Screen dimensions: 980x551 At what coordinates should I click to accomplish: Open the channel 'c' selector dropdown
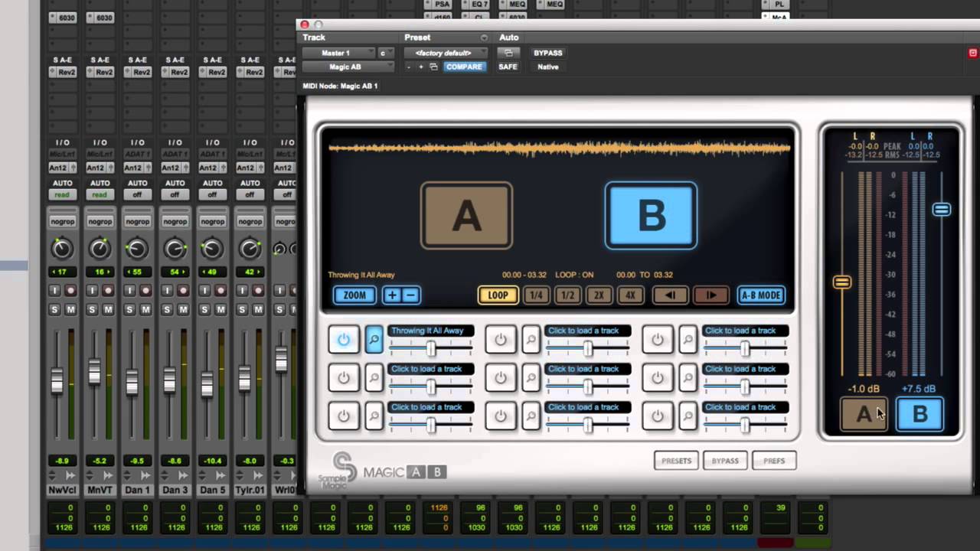click(x=386, y=53)
